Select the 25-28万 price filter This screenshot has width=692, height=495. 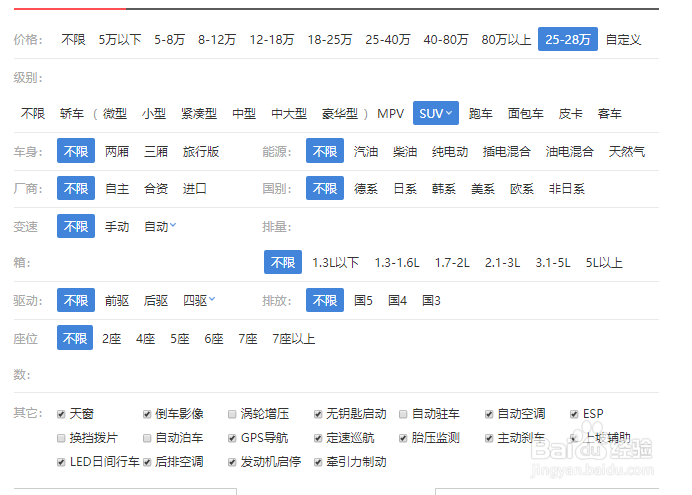click(568, 39)
